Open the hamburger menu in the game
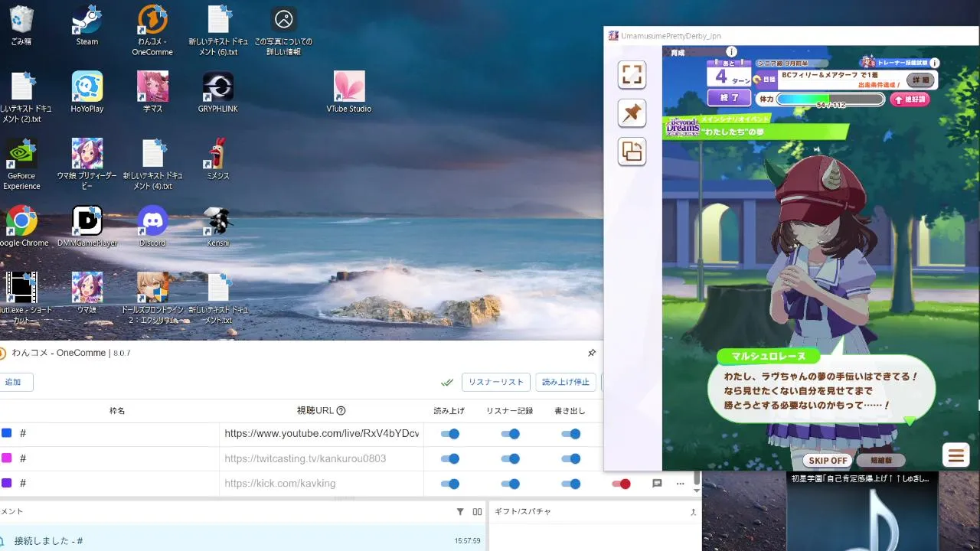 pos(955,456)
